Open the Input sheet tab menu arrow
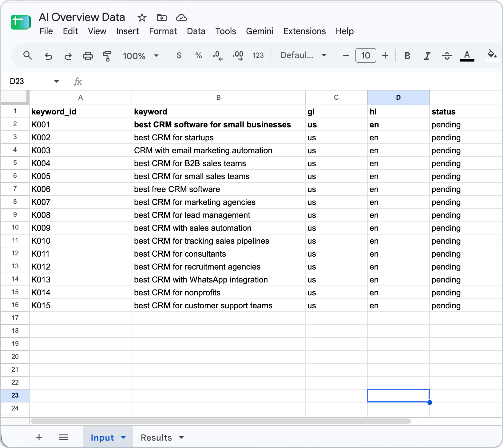The height and width of the screenshot is (448, 503). pyautogui.click(x=123, y=437)
